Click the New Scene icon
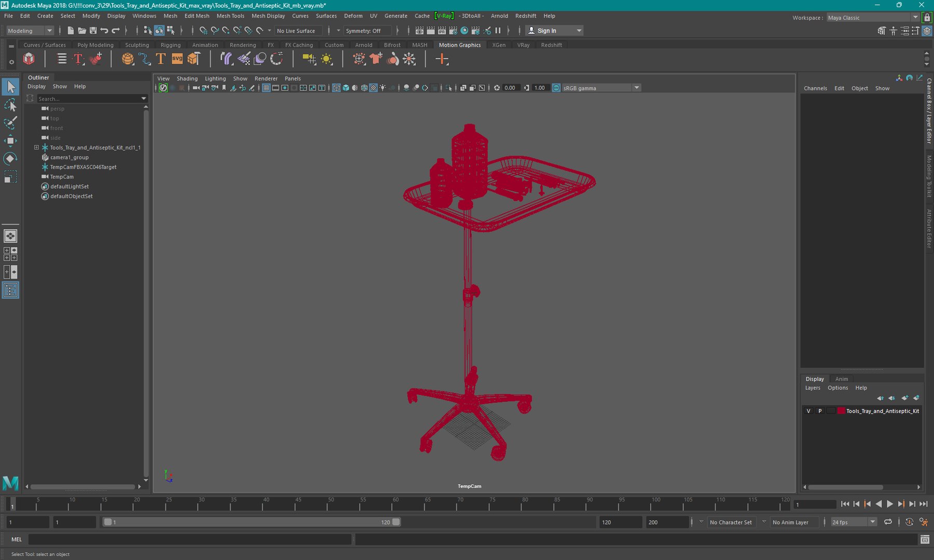The width and height of the screenshot is (934, 560). [x=71, y=31]
